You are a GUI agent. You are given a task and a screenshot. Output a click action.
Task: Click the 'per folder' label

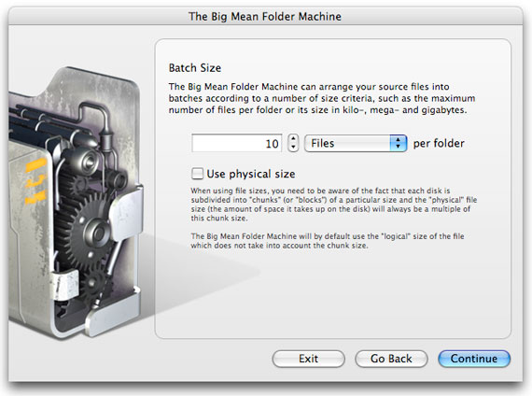point(439,143)
